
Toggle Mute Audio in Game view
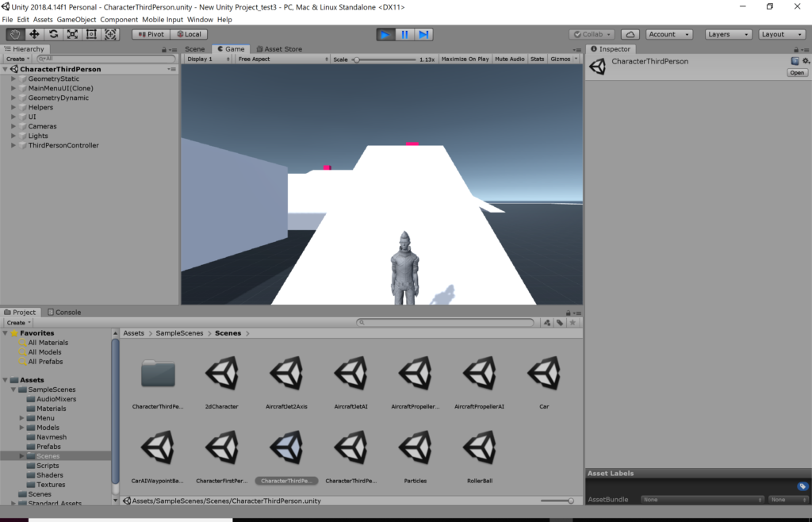click(x=510, y=59)
